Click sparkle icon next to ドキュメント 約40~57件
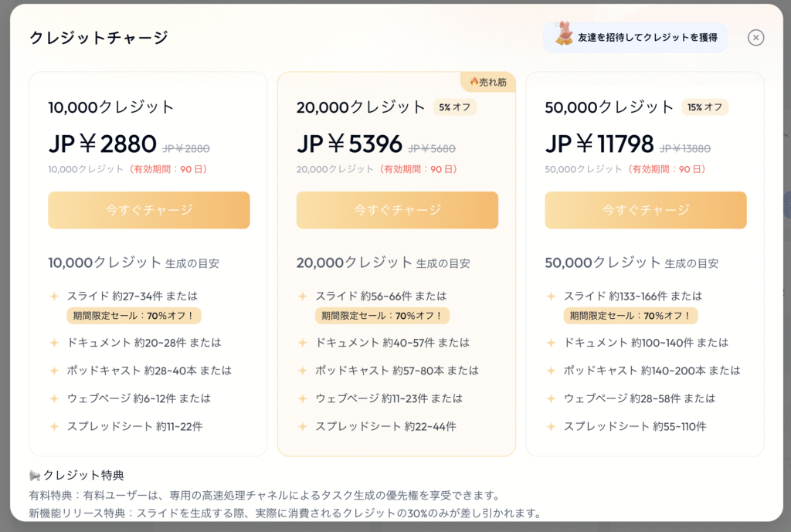Image resolution: width=791 pixels, height=532 pixels. 302,343
